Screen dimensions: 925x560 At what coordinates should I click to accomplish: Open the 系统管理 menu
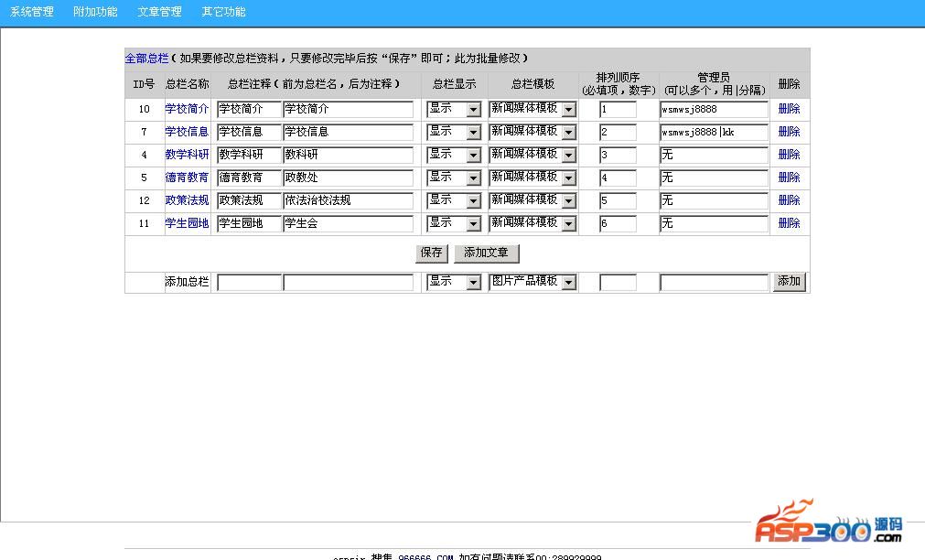point(32,12)
